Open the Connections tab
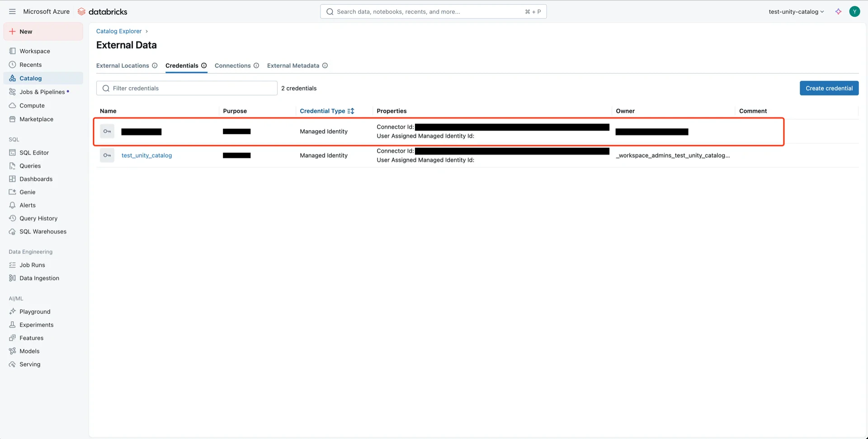 point(232,66)
